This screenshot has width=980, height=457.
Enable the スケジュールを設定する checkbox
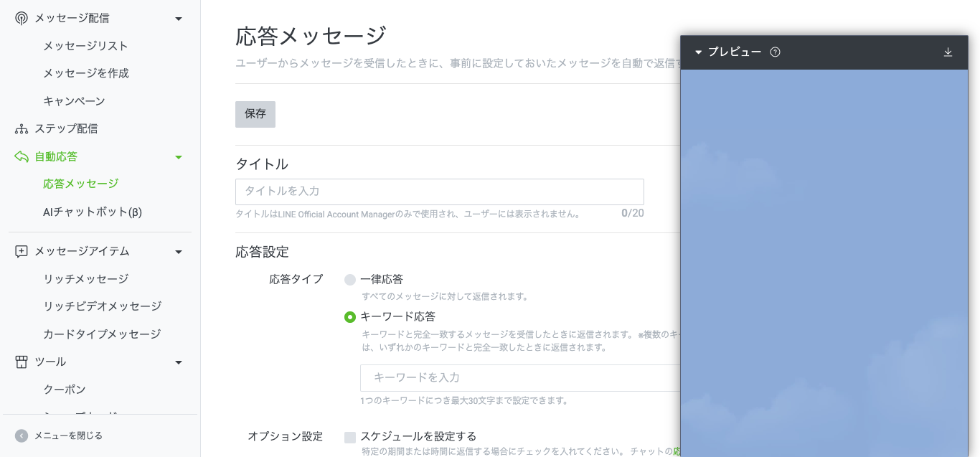(350, 437)
